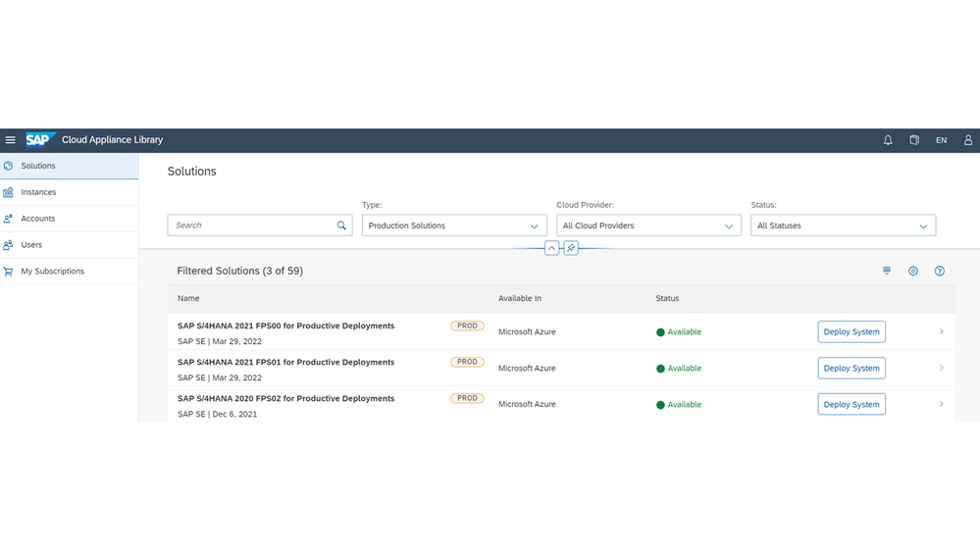Expand details arrow for 2021 FPS00 row
Viewport: 980px width, 551px height.
pos(941,331)
